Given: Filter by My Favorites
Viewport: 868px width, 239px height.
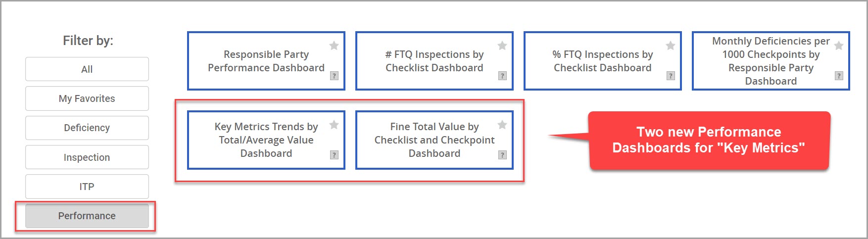Looking at the screenshot, I should click(x=87, y=98).
